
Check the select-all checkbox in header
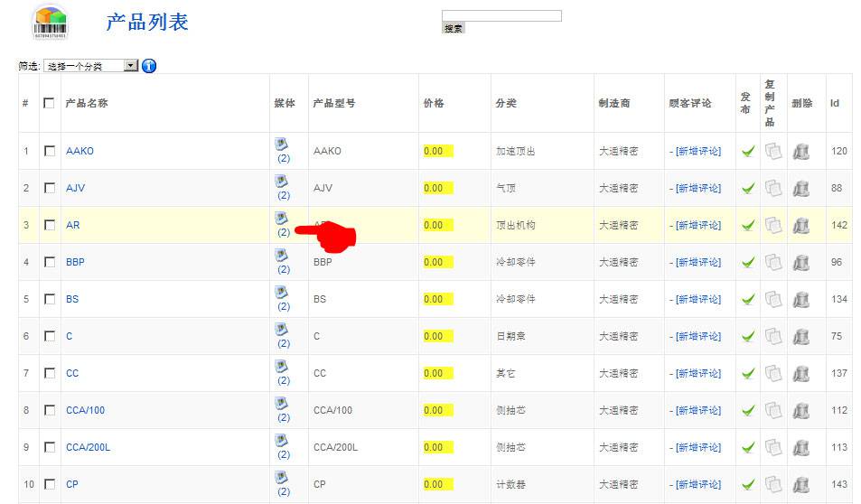[49, 103]
